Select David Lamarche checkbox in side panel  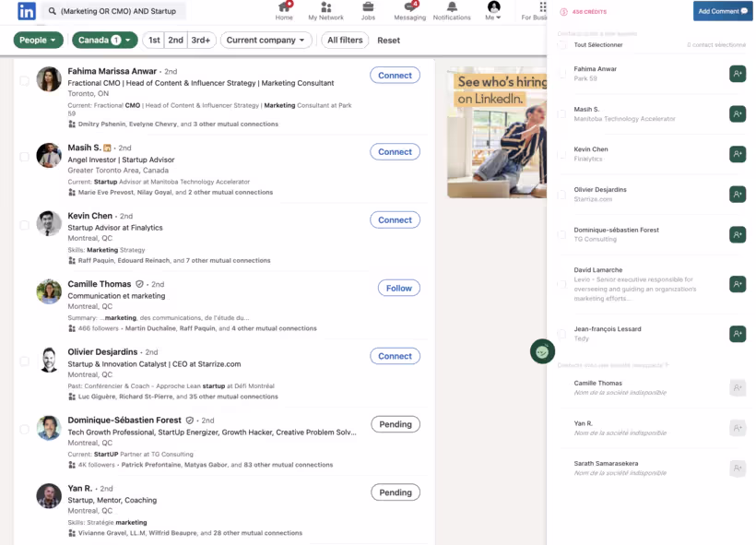(561, 284)
